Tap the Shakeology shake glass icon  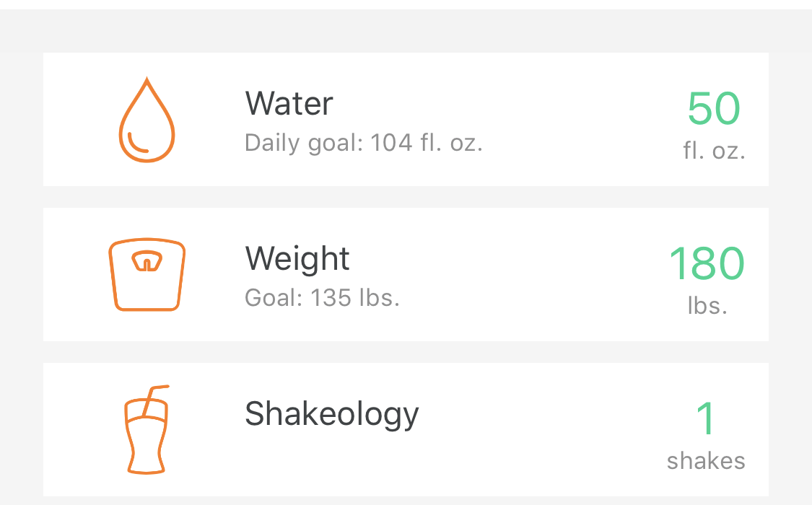[147, 429]
